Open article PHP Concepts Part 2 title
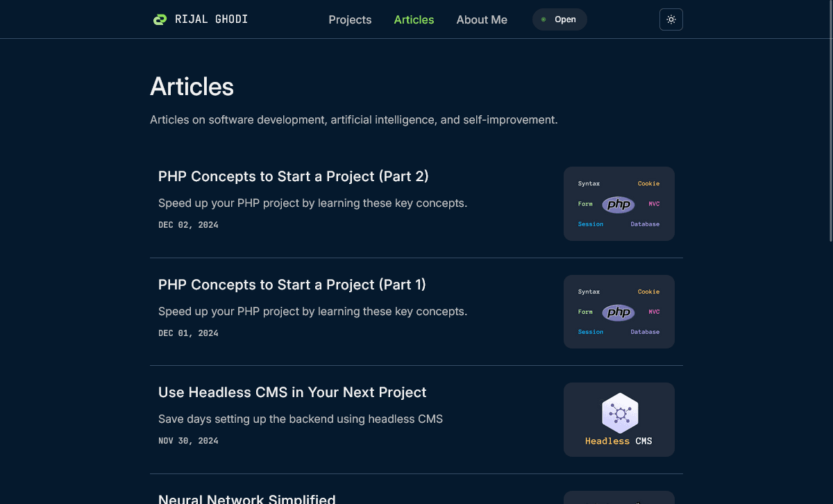The width and height of the screenshot is (833, 504). tap(293, 176)
